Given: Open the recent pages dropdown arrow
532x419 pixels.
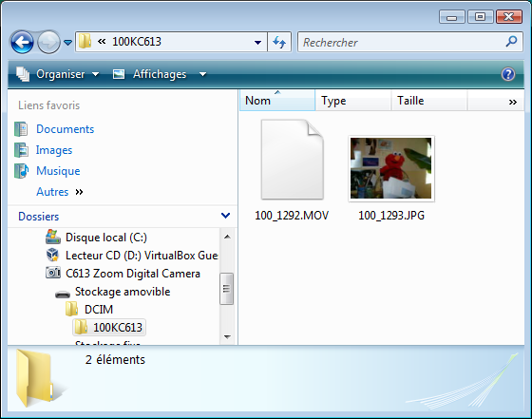Looking at the screenshot, I should coord(68,43).
